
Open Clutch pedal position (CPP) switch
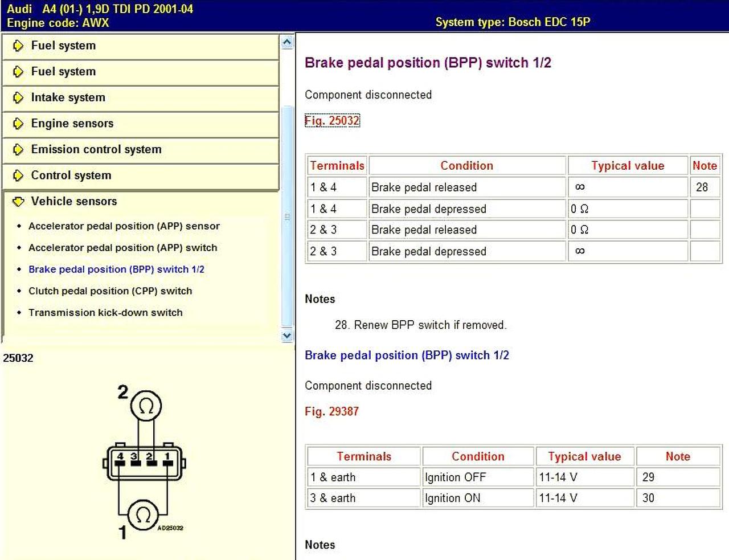110,291
